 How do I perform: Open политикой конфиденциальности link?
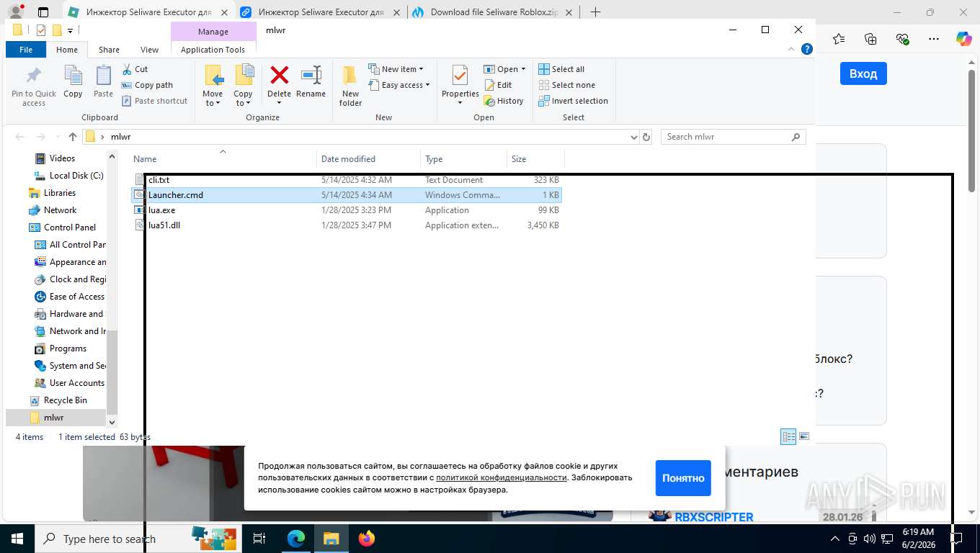point(502,477)
